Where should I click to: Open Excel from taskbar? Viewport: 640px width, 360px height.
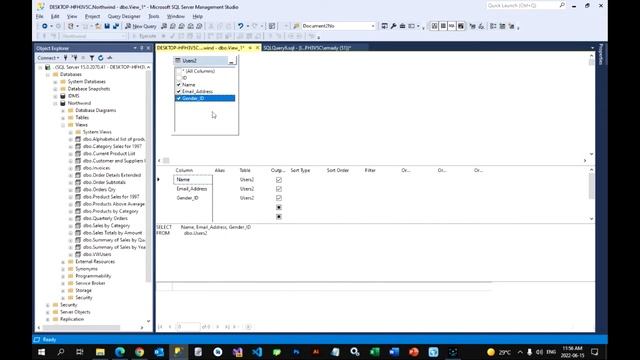click(374, 352)
